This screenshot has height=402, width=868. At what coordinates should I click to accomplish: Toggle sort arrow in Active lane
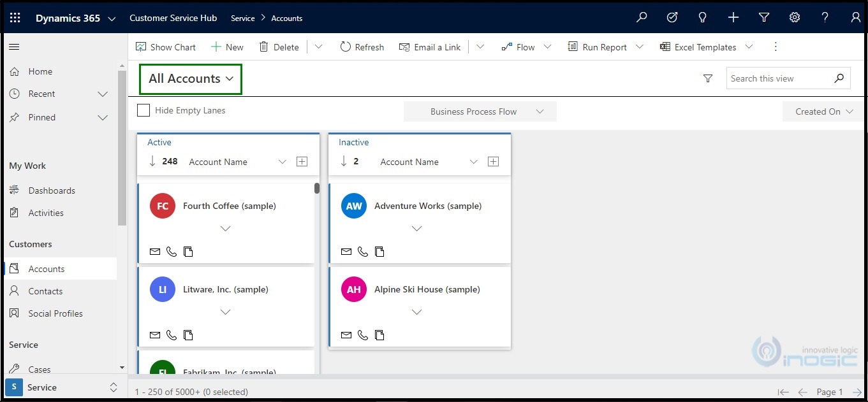click(x=152, y=161)
